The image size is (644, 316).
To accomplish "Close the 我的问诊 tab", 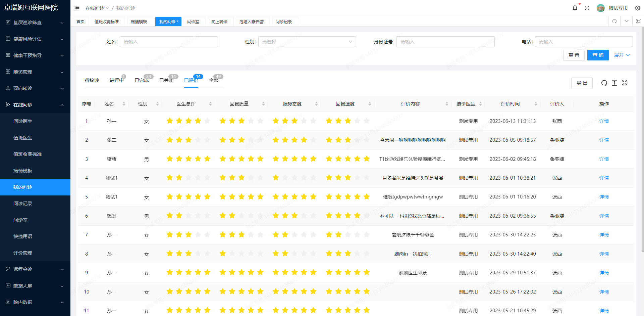I will point(177,21).
